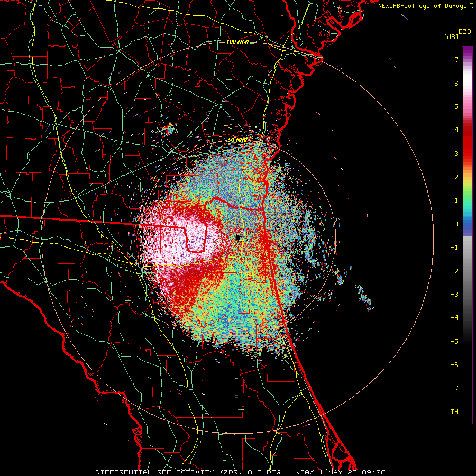This screenshot has height=476, width=476.
Task: Click the 'DIFFERENTIAL REFLECTIVITY (ZDR)' caption text
Action: [170, 472]
